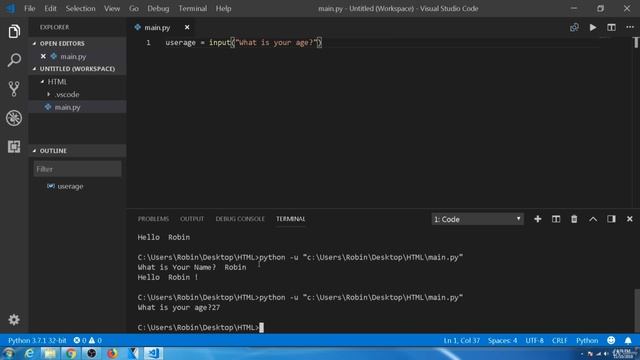Image resolution: width=640 pixels, height=360 pixels.
Task: Open the Source Control view
Action: tap(14, 89)
